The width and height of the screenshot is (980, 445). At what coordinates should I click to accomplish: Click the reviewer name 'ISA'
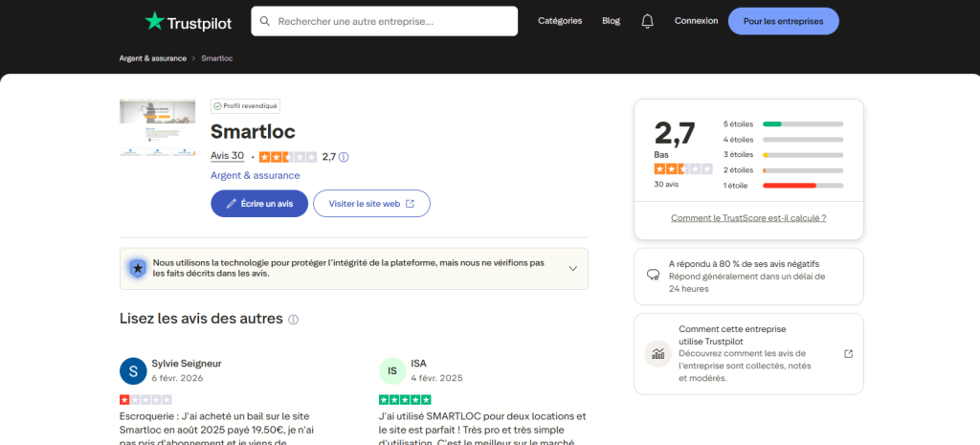coord(419,363)
